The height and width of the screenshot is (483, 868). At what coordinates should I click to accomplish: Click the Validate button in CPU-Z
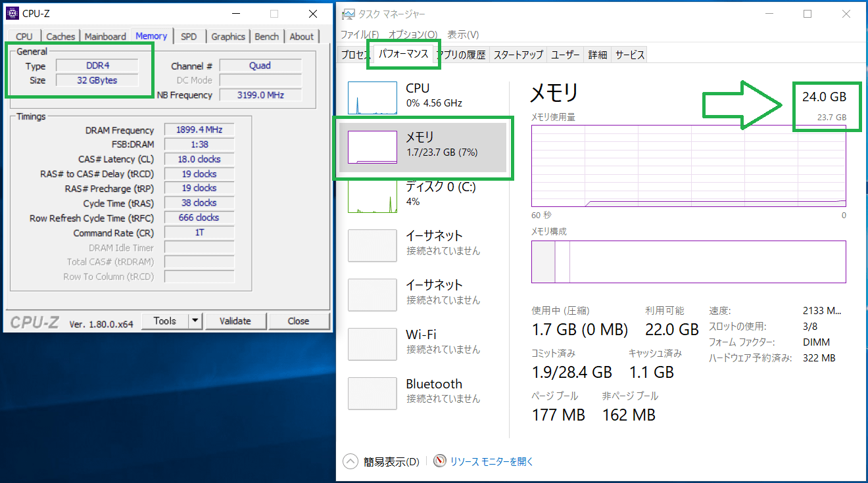point(235,321)
